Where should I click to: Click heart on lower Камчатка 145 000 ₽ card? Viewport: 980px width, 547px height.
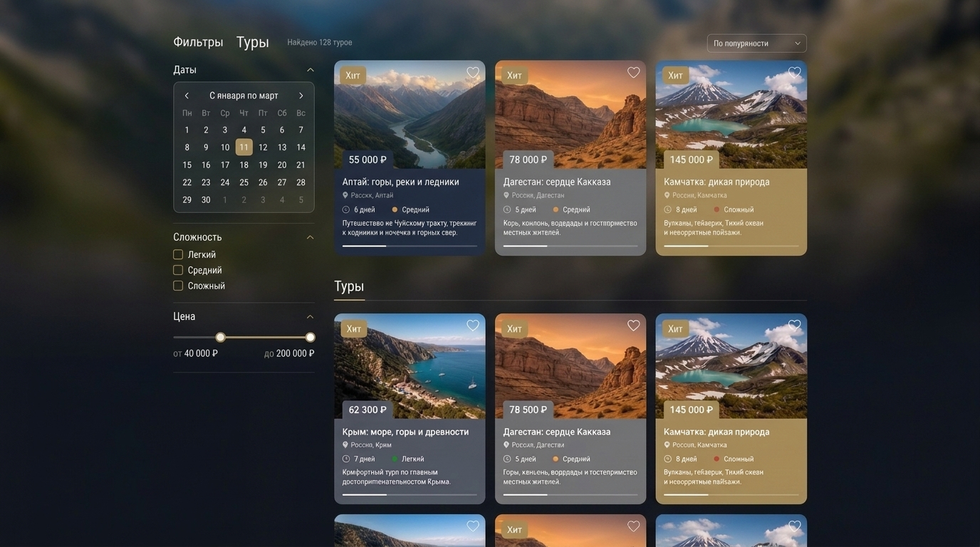coord(795,325)
